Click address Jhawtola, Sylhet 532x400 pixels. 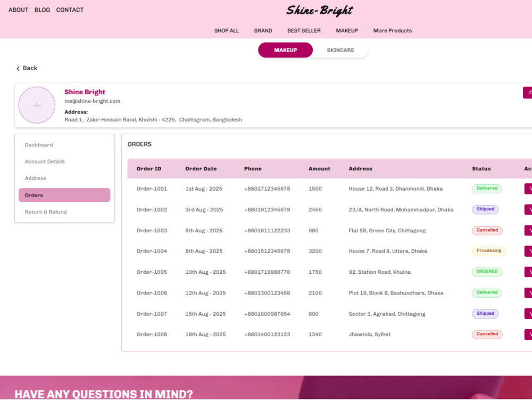coord(370,334)
